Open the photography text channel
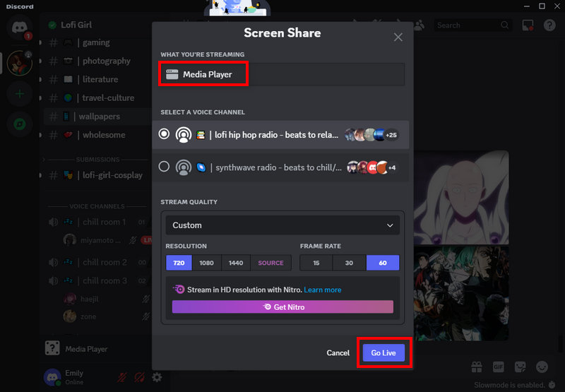The width and height of the screenshot is (565, 392). [x=97, y=61]
